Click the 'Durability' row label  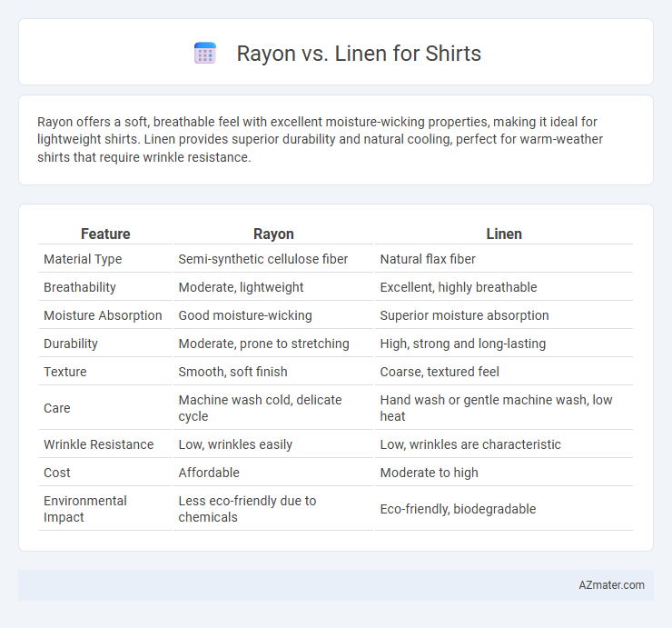click(105, 344)
